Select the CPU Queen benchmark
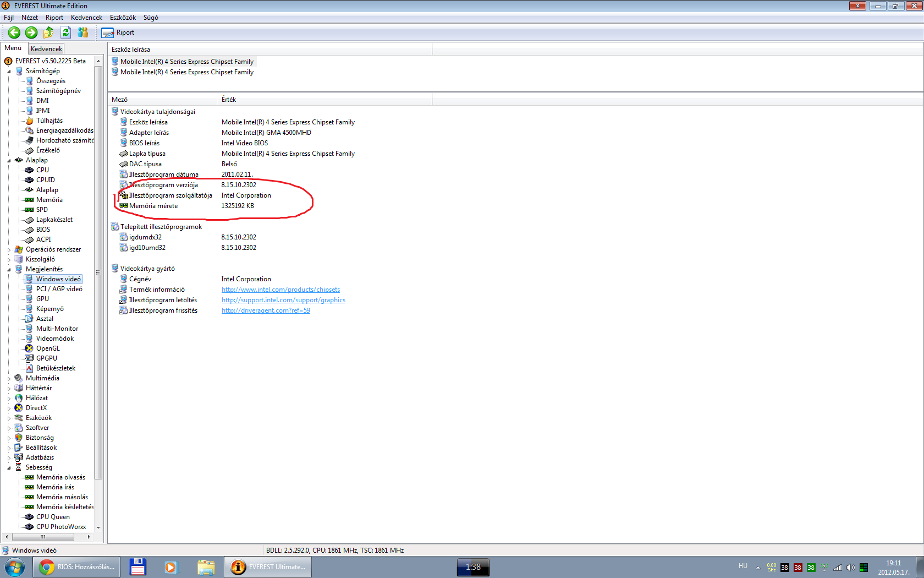This screenshot has width=924, height=578. tap(53, 517)
